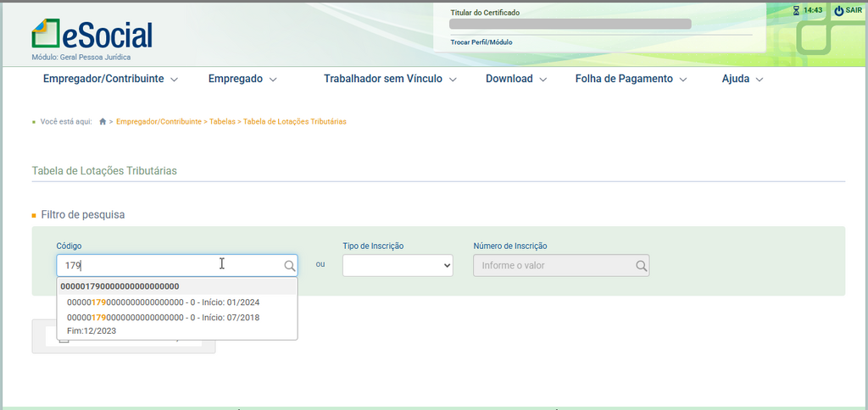868x410 pixels.
Task: Click the home icon in breadcrumb
Action: (x=103, y=122)
